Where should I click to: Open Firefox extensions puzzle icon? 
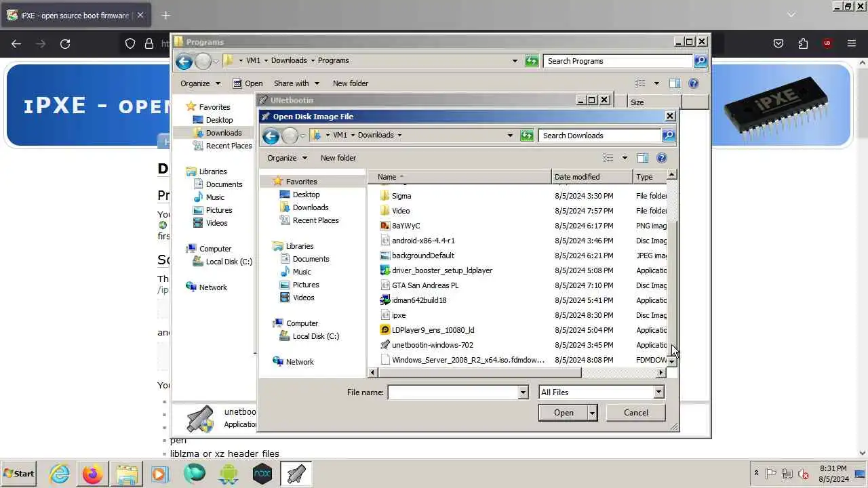tap(803, 43)
